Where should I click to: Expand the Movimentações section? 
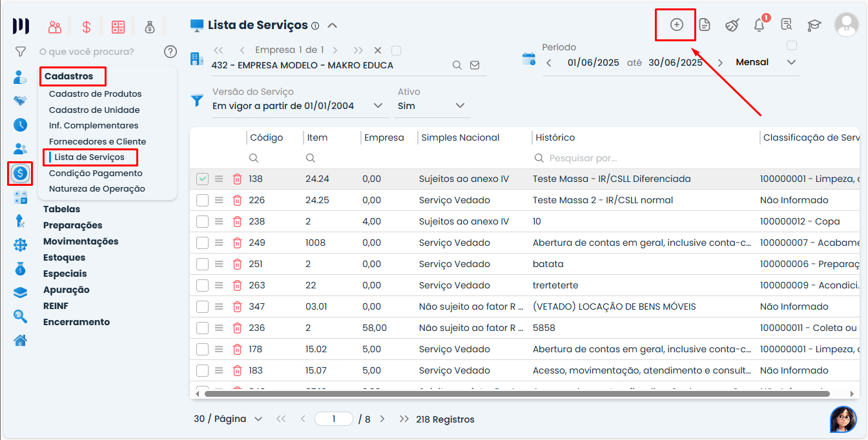click(x=81, y=241)
